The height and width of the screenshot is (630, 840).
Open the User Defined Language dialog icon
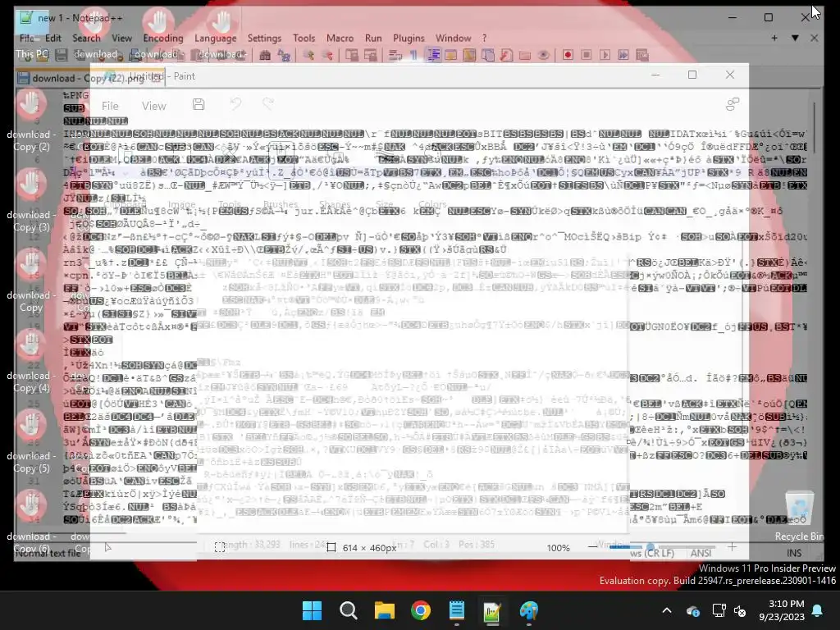(451, 55)
